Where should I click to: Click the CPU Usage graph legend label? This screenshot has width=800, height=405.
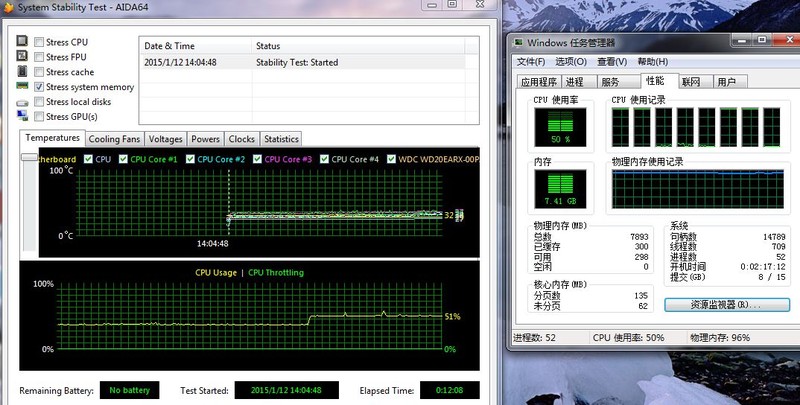pos(216,272)
